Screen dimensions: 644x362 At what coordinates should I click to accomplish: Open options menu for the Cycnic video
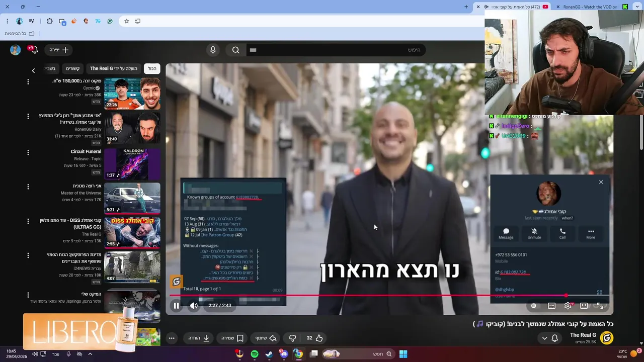(x=28, y=81)
